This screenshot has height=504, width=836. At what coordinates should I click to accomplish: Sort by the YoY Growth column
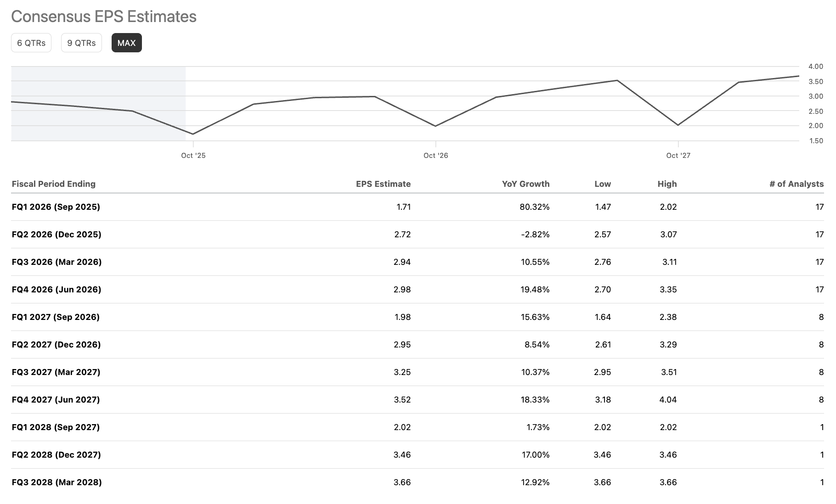(525, 184)
